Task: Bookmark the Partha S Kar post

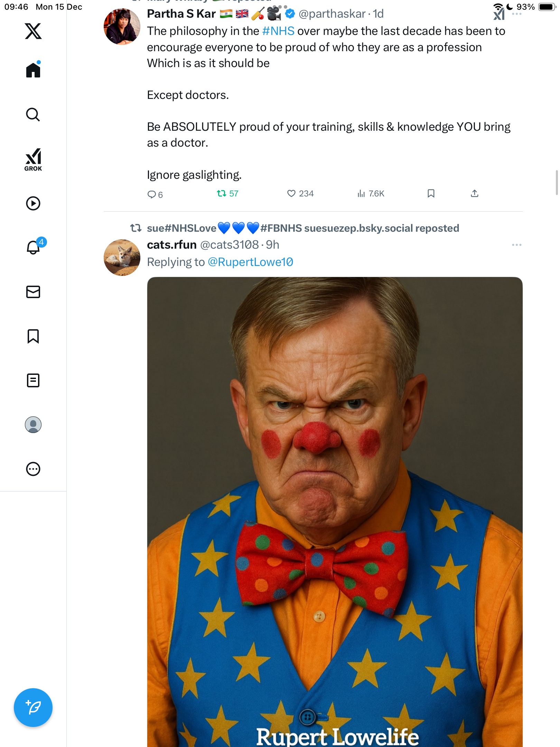Action: 431,193
